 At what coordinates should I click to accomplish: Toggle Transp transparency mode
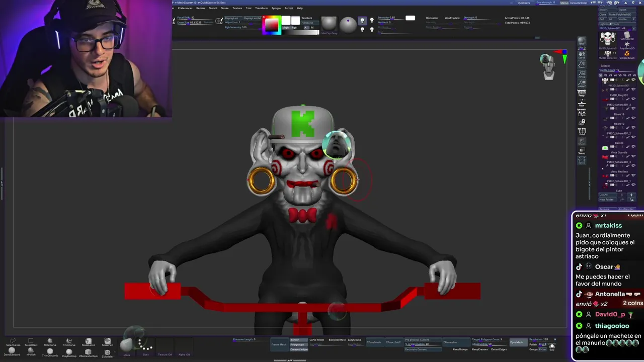582,151
